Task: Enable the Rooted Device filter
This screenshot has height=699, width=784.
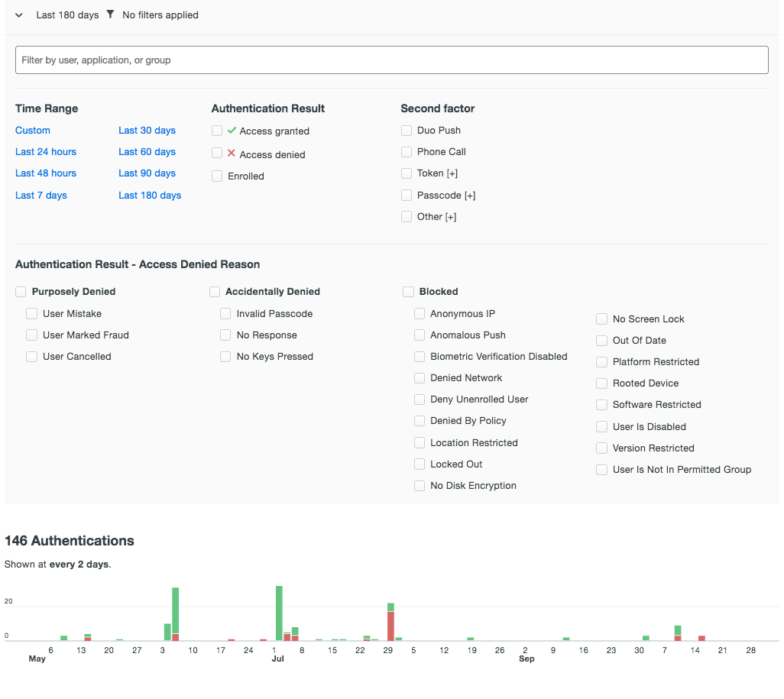Action: point(601,383)
